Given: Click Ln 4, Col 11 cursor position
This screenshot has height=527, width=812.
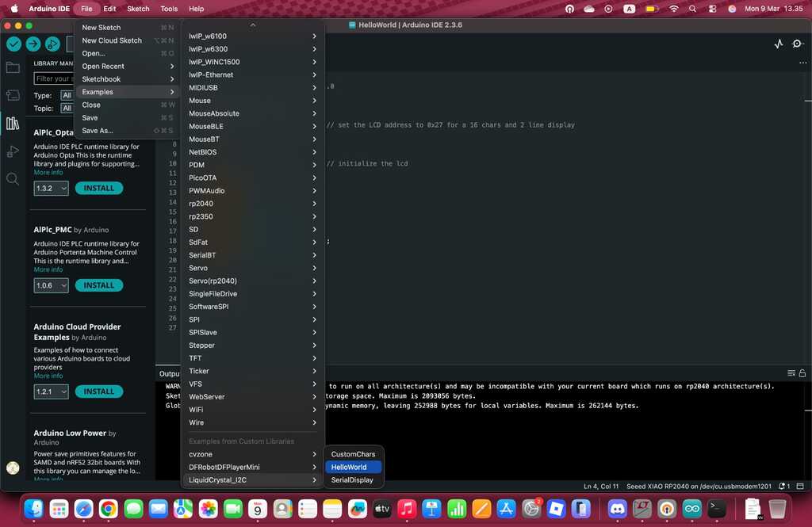Looking at the screenshot, I should click(601, 487).
